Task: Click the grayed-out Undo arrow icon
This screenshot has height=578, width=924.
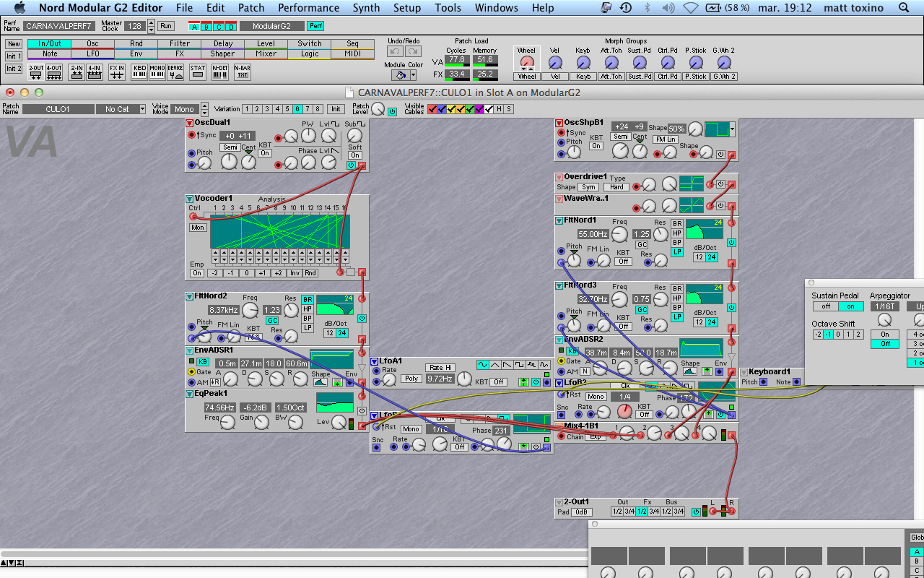Action: click(x=395, y=52)
